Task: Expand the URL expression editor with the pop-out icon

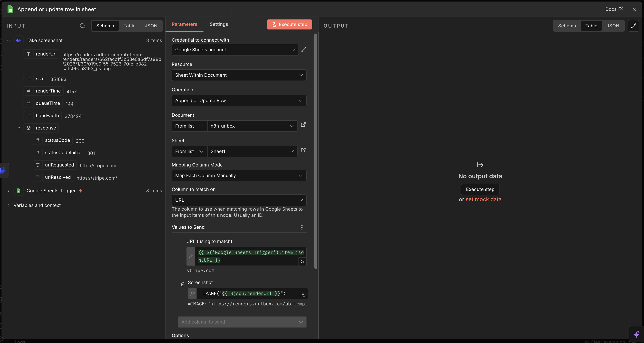Action: [302, 261]
